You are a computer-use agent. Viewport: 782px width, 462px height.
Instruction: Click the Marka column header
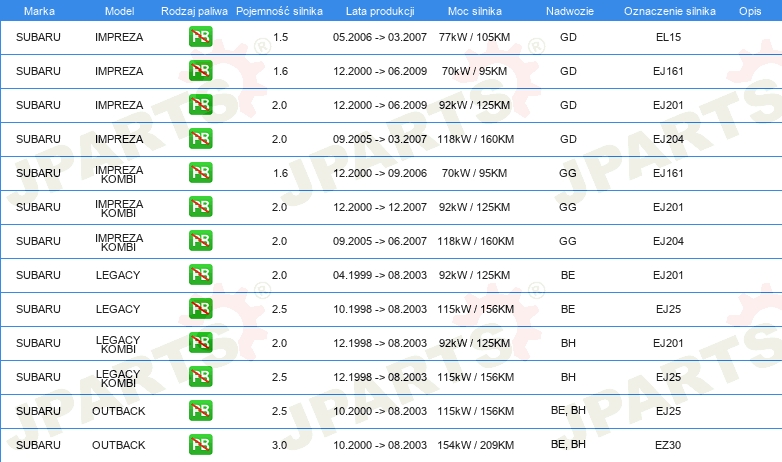pyautogui.click(x=39, y=11)
